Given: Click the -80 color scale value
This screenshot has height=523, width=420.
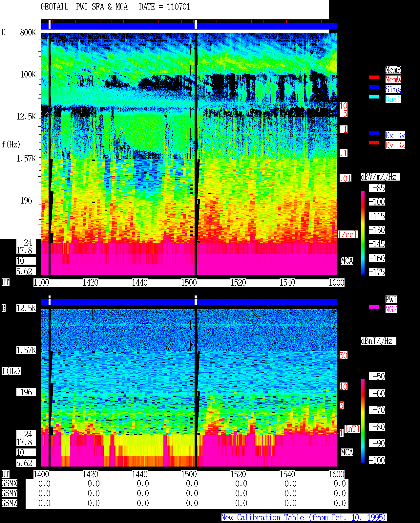Looking at the screenshot, I should (x=377, y=427).
